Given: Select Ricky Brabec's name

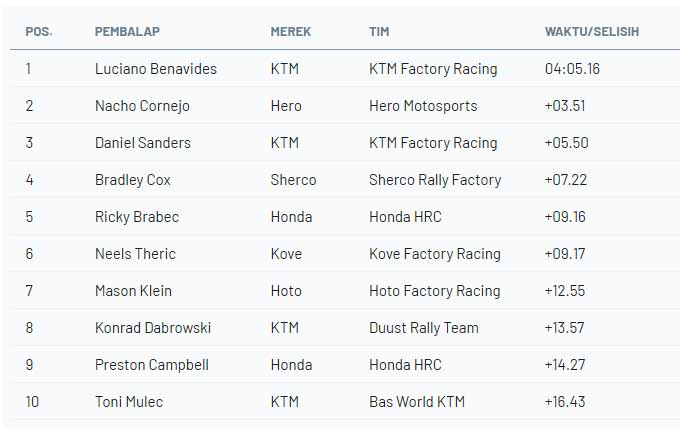Looking at the screenshot, I should pyautogui.click(x=135, y=217).
